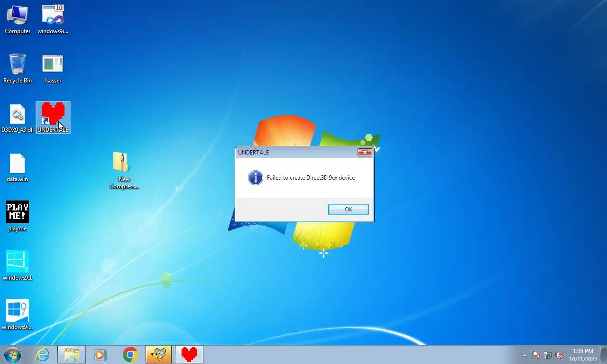Switch to the bee icon taskbar app
The width and height of the screenshot is (607, 364).
159,355
